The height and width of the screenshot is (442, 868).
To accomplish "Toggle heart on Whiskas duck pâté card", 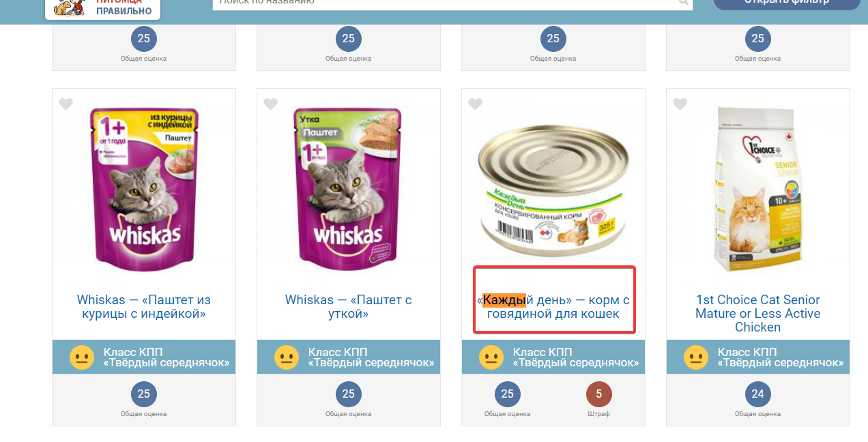I will click(x=270, y=104).
